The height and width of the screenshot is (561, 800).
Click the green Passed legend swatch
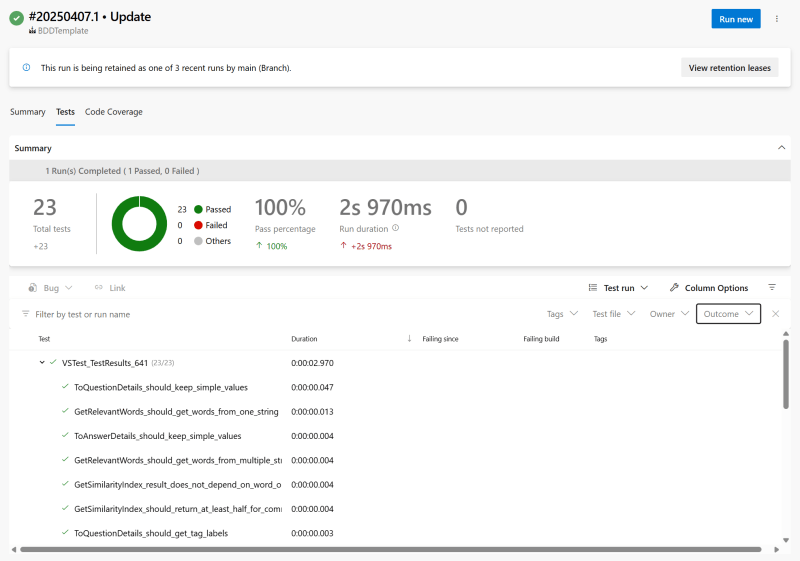(198, 209)
